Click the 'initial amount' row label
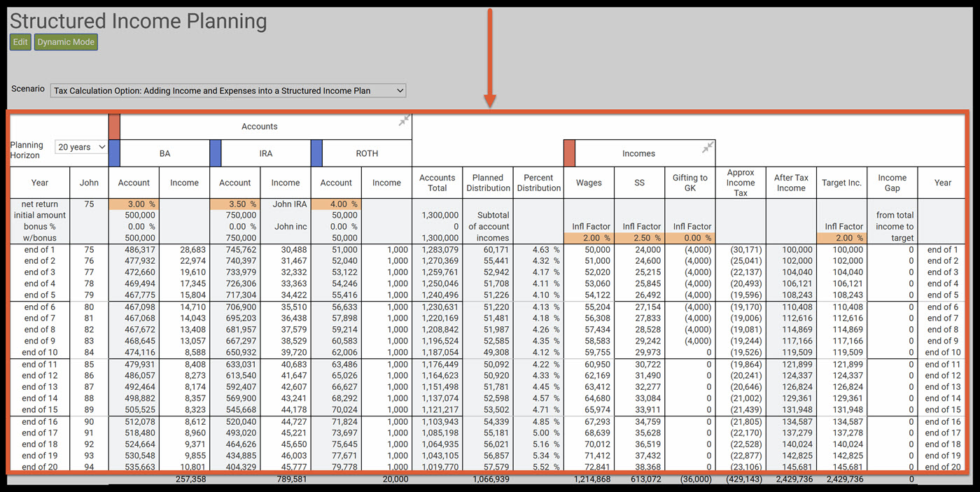Image resolution: width=980 pixels, height=492 pixels. point(40,216)
